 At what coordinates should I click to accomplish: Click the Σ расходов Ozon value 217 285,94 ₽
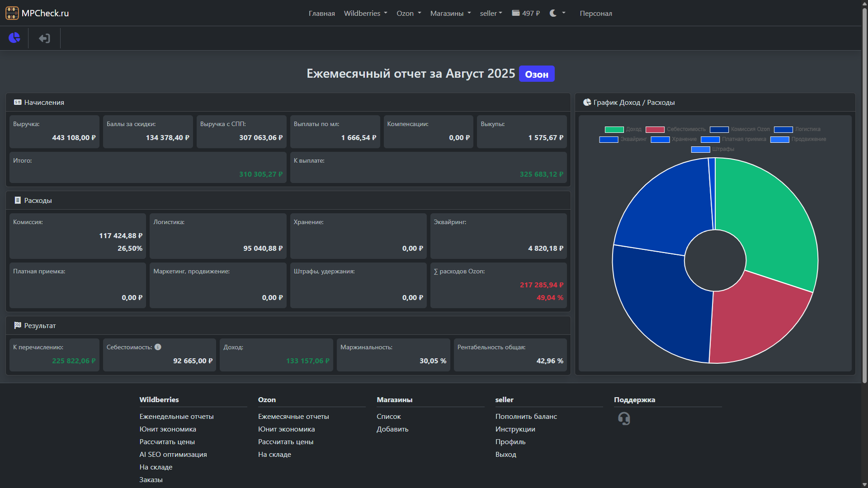(542, 285)
